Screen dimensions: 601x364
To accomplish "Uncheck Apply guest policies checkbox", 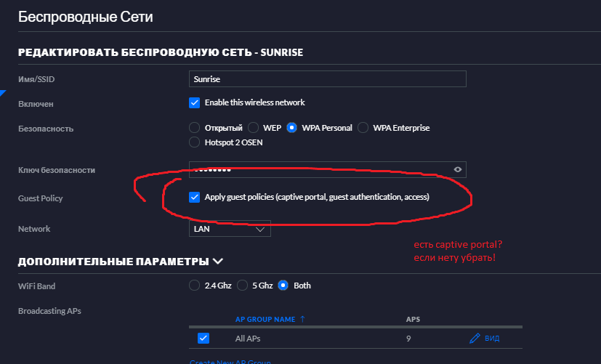I will pos(194,197).
